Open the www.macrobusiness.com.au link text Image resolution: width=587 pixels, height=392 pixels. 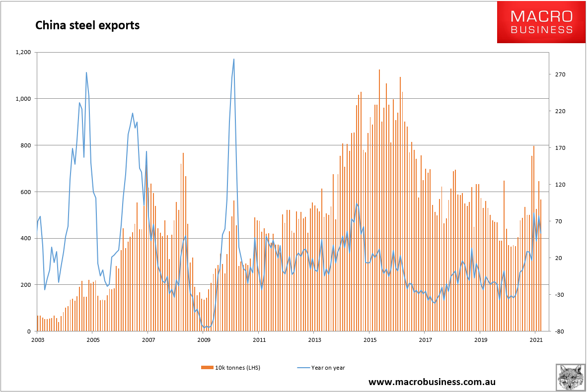tap(432, 382)
